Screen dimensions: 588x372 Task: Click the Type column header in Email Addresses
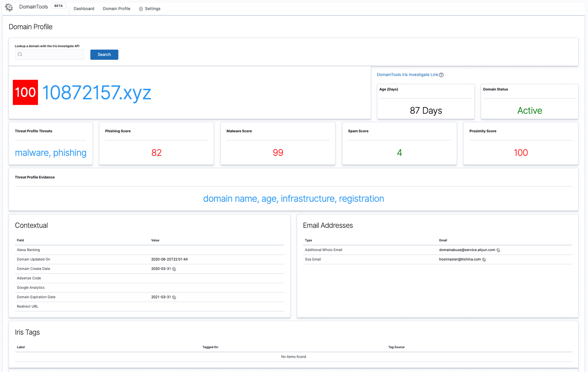308,241
